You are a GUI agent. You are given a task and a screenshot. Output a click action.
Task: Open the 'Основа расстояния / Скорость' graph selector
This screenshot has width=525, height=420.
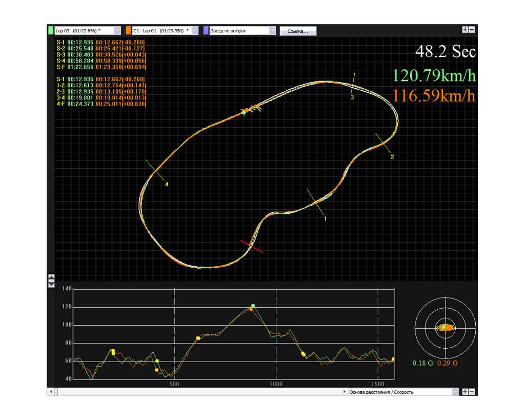(x=455, y=392)
